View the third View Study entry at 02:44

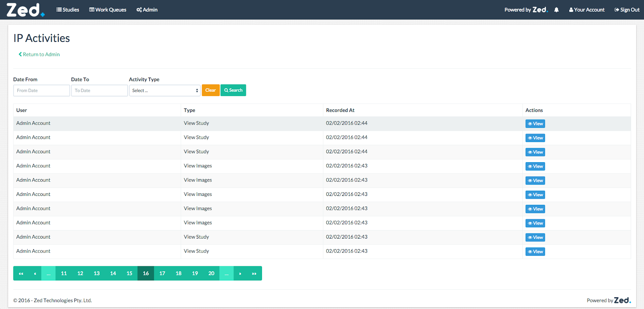coord(535,152)
